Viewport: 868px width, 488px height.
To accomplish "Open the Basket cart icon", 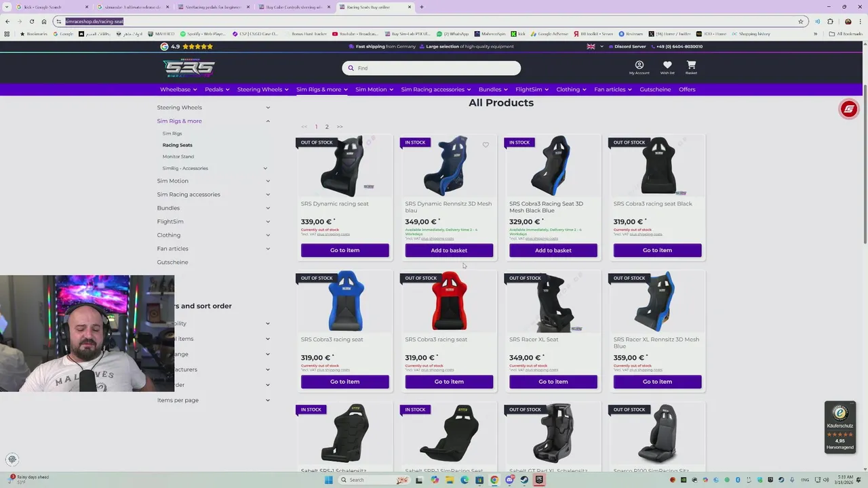I will [x=691, y=66].
